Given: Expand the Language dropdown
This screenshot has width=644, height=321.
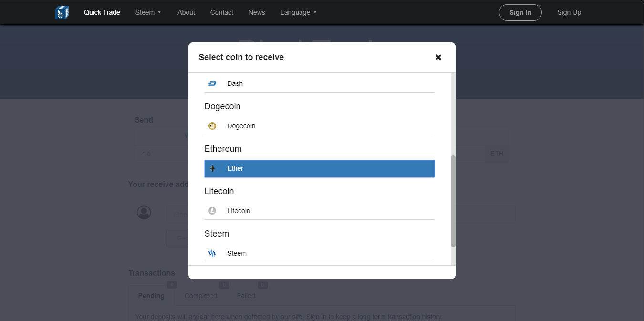Looking at the screenshot, I should coord(298,12).
